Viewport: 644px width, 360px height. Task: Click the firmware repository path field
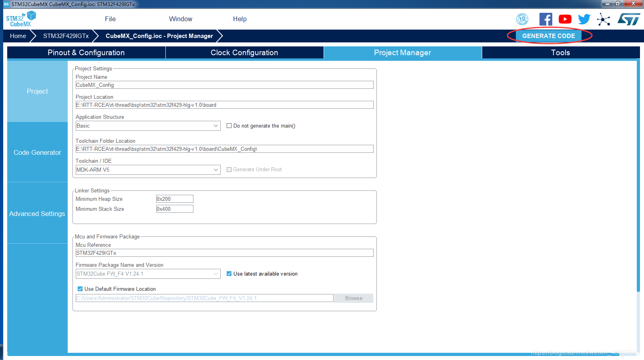pos(205,298)
